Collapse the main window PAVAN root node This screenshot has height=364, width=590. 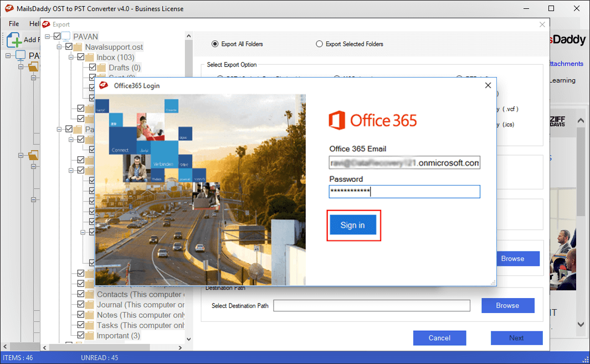pyautogui.click(x=8, y=56)
